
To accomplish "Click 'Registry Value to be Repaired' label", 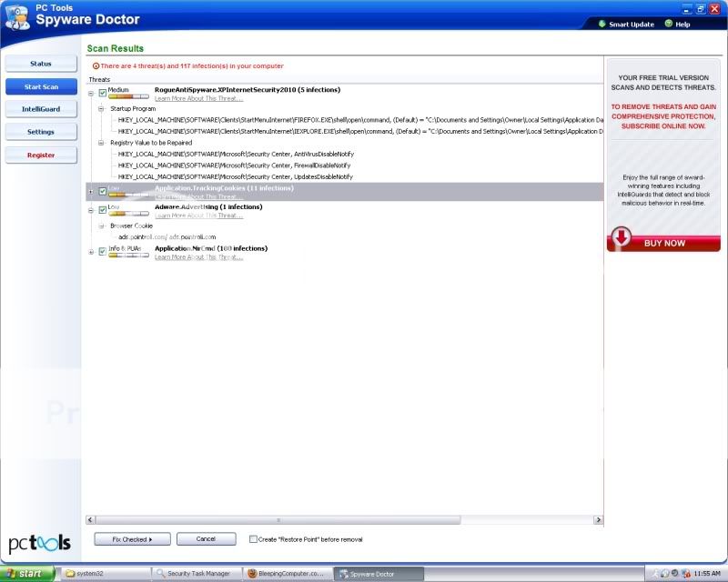I will point(151,143).
